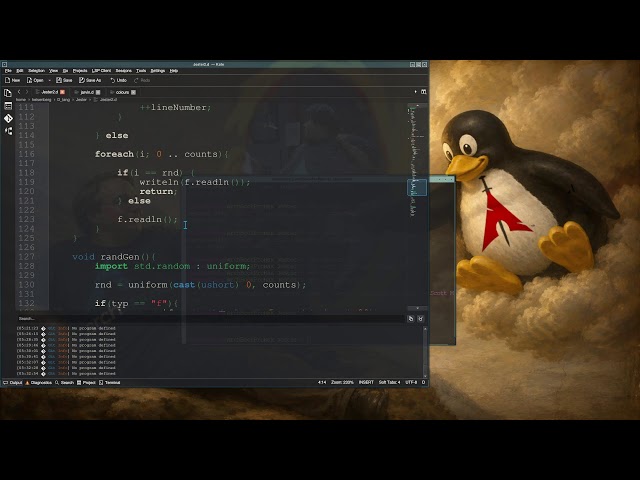Close the Jester2.d tab

(62, 92)
